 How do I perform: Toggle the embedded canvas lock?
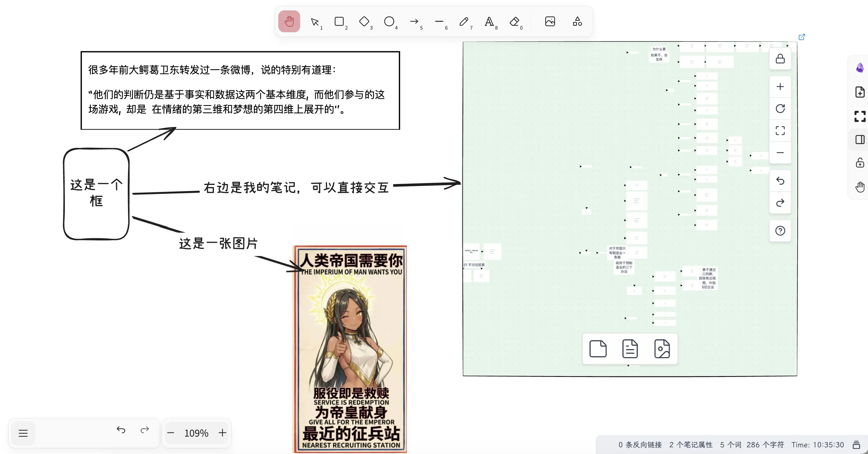pos(780,59)
